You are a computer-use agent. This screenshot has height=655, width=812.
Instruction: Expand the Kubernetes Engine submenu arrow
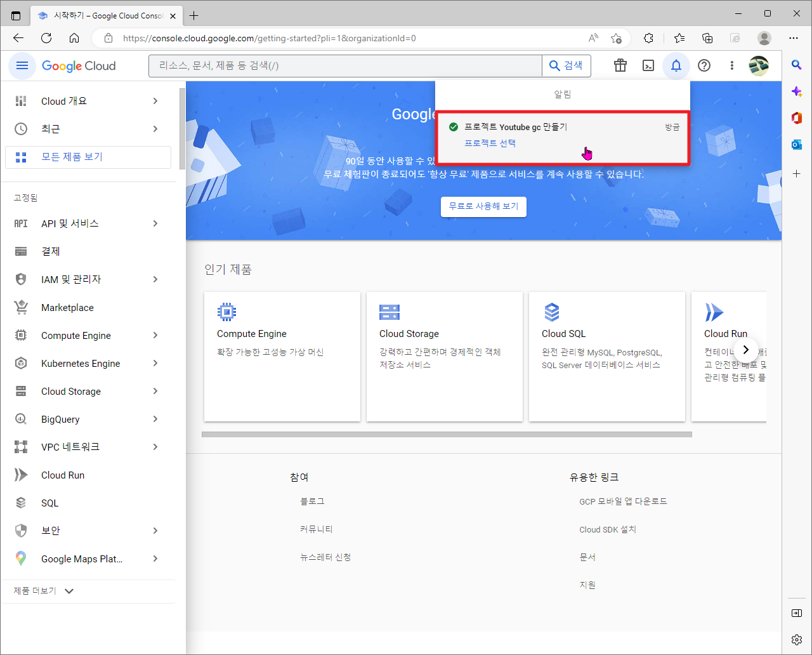coord(155,363)
